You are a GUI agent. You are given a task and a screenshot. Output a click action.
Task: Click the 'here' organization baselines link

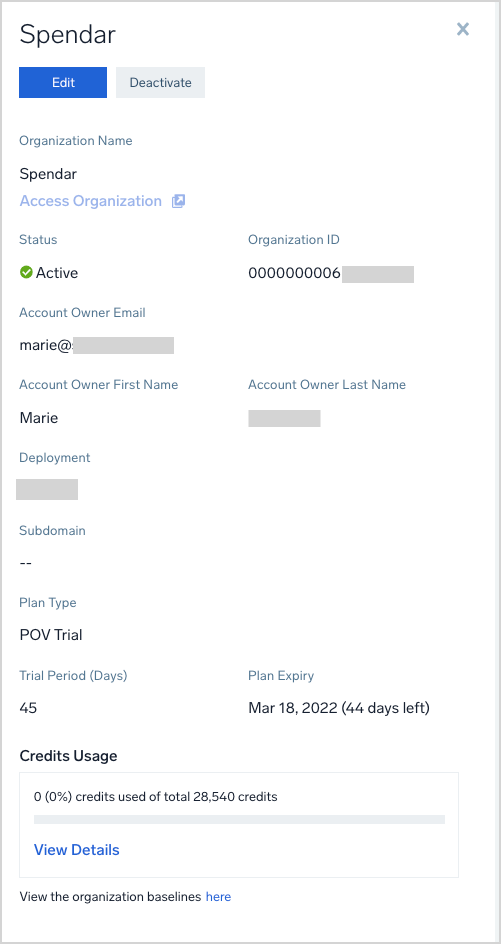[x=219, y=897]
